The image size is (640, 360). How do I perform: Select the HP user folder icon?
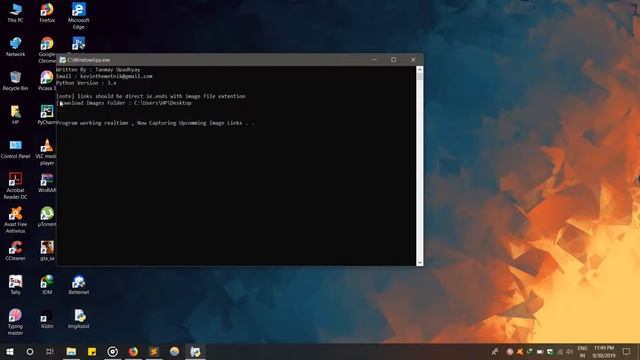click(16, 115)
